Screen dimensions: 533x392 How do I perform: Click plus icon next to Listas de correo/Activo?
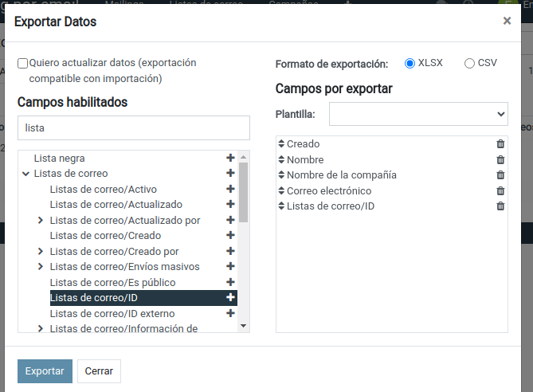(x=230, y=189)
